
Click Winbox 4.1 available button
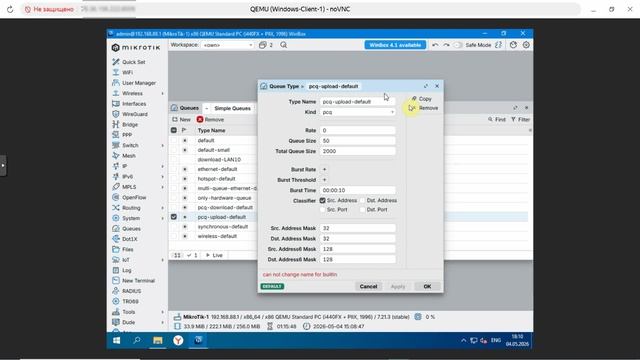(395, 45)
